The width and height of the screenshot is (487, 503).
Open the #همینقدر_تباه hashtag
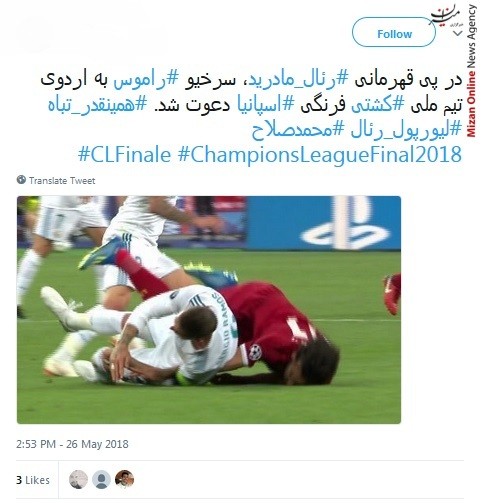[97, 105]
